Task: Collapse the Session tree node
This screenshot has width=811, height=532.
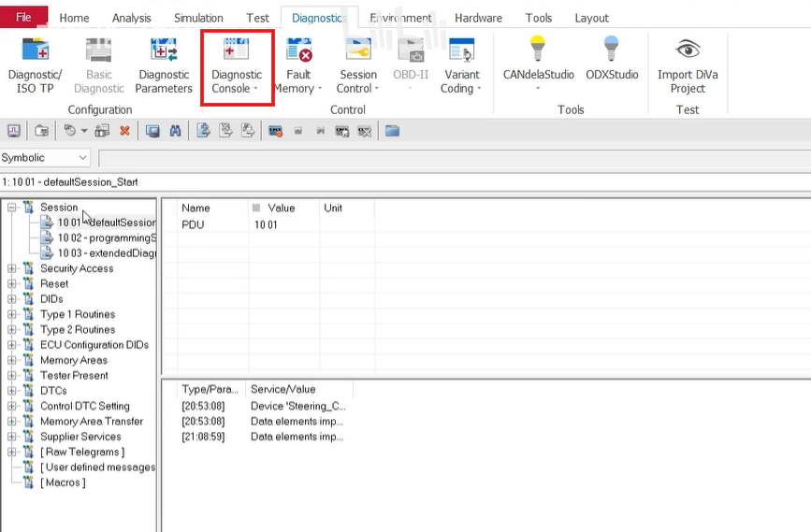Action: click(12, 208)
